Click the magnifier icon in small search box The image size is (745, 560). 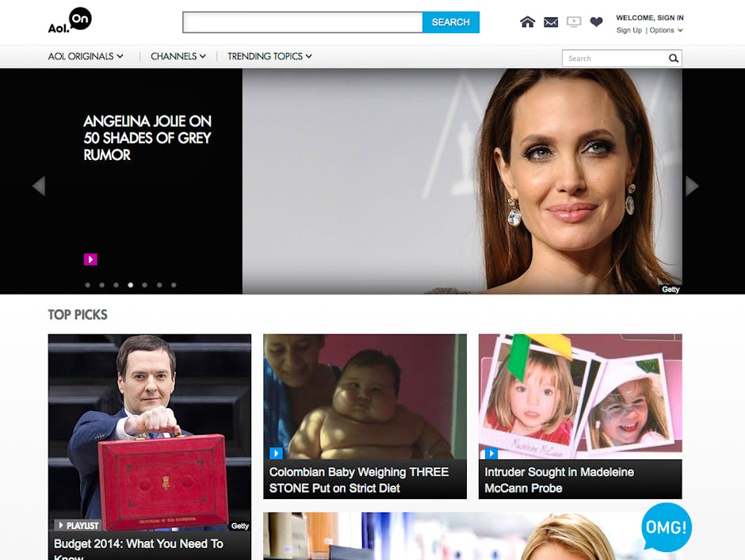(673, 59)
